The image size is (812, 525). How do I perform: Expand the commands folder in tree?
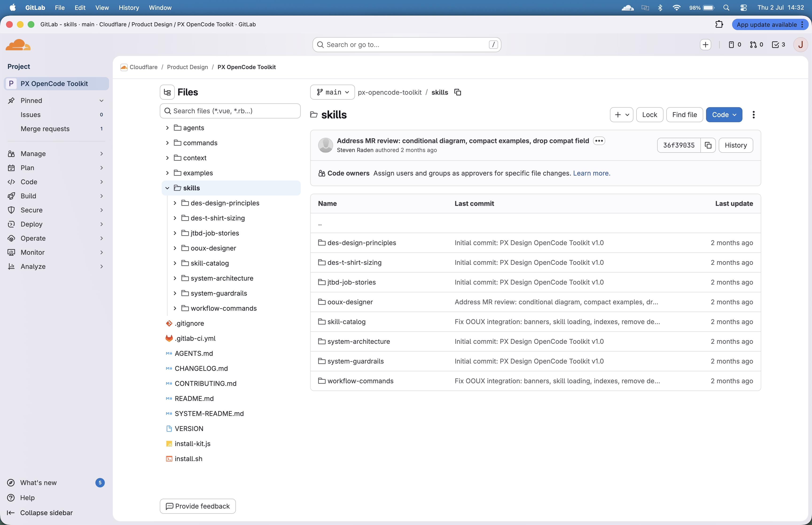pyautogui.click(x=167, y=143)
